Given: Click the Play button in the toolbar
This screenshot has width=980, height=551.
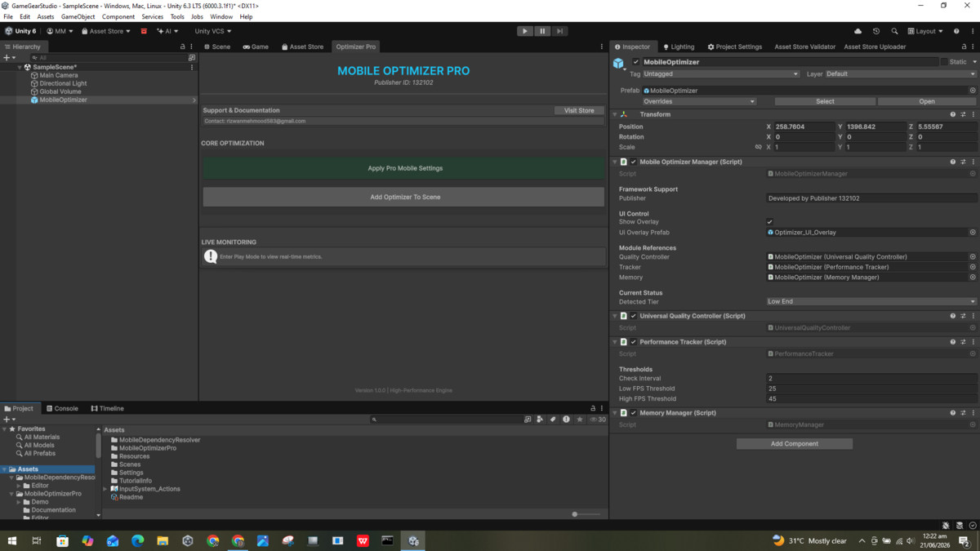Looking at the screenshot, I should 525,31.
